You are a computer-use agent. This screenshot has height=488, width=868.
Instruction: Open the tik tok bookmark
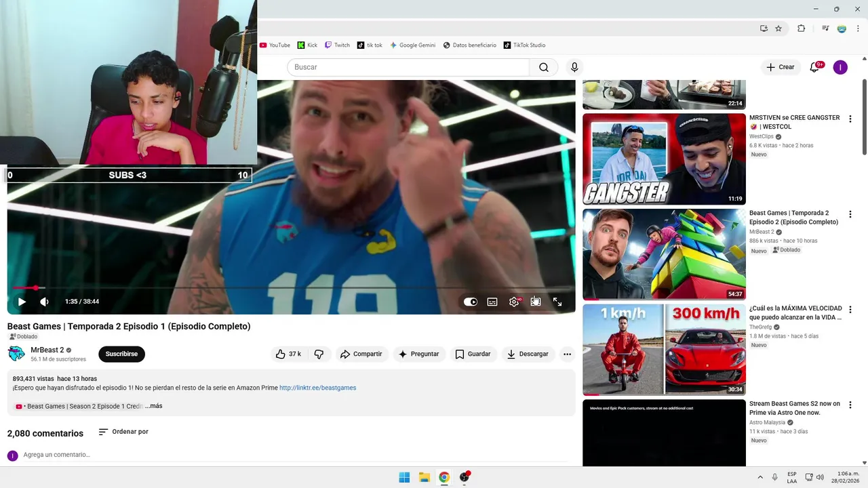point(370,45)
